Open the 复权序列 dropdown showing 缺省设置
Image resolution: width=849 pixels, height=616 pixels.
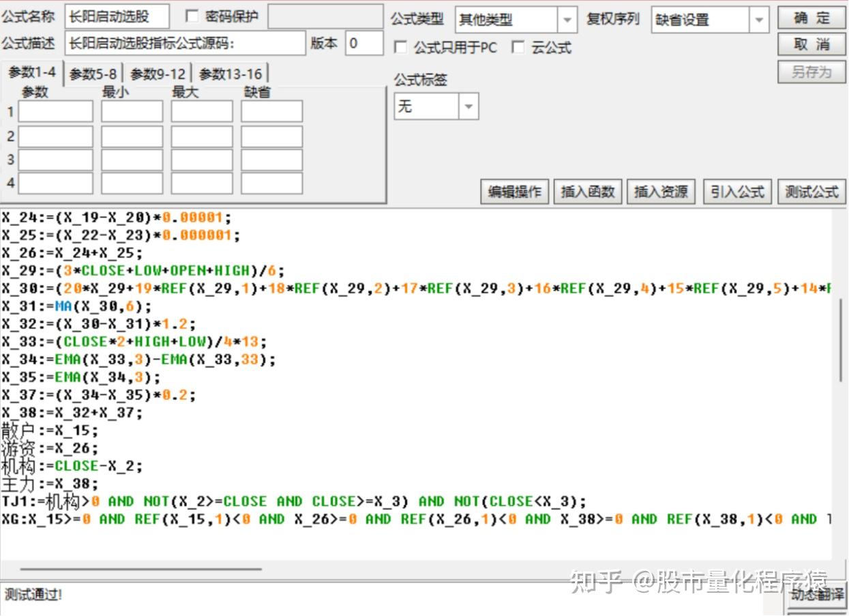point(711,20)
